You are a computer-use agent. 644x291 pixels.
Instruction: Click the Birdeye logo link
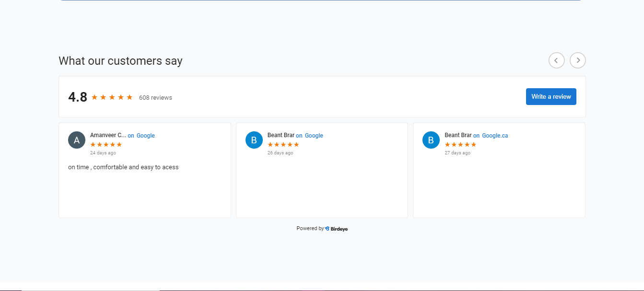(336, 229)
